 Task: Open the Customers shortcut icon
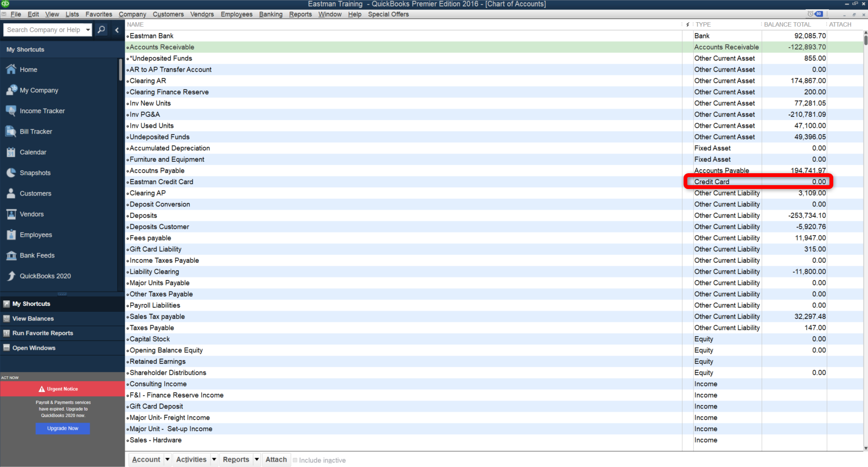11,193
